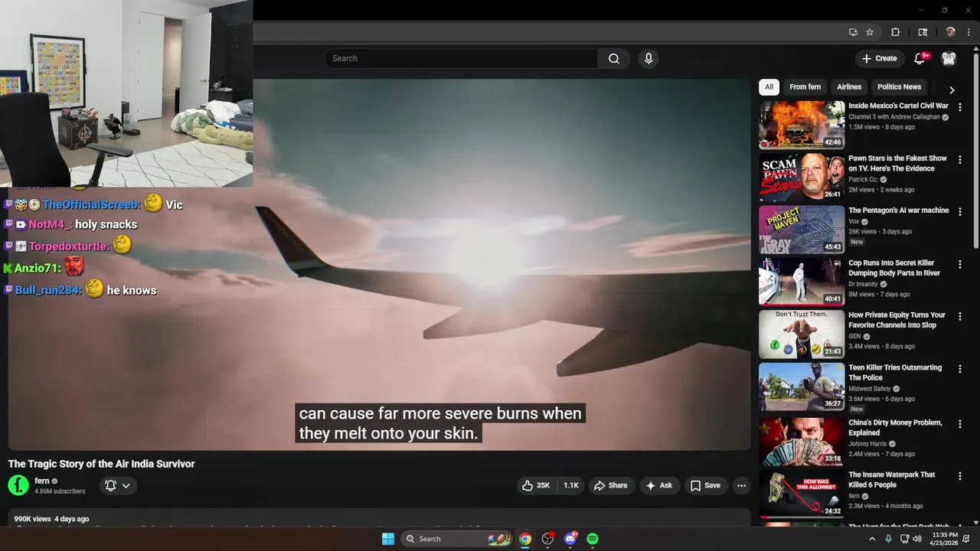Open the Chrome extensions puzzle icon
Viewport: 980px width, 551px height.
click(x=895, y=32)
